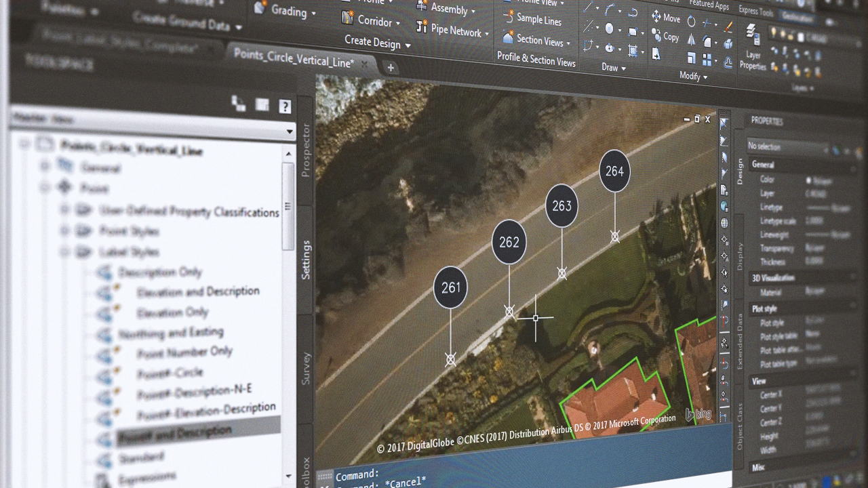
Task: Click the Profile & Section Views panel title
Action: click(x=536, y=60)
